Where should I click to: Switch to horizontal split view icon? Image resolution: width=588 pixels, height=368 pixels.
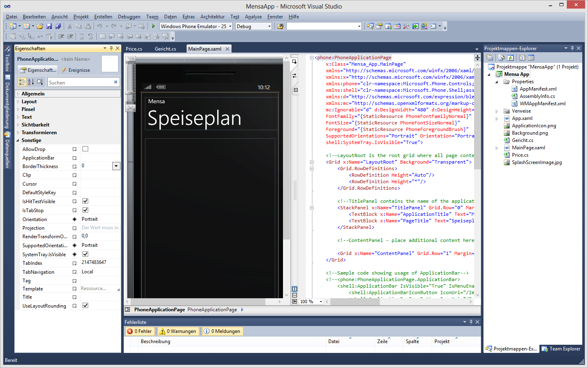(x=295, y=295)
